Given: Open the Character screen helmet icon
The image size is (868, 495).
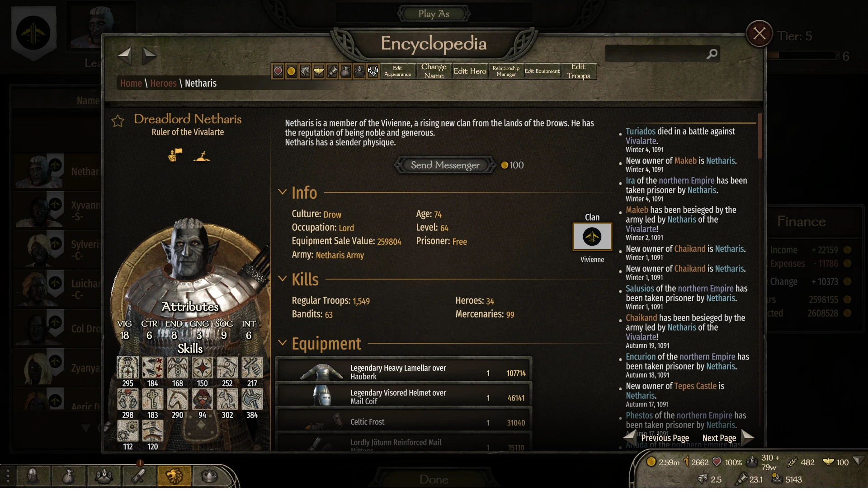Looking at the screenshot, I should [x=33, y=476].
